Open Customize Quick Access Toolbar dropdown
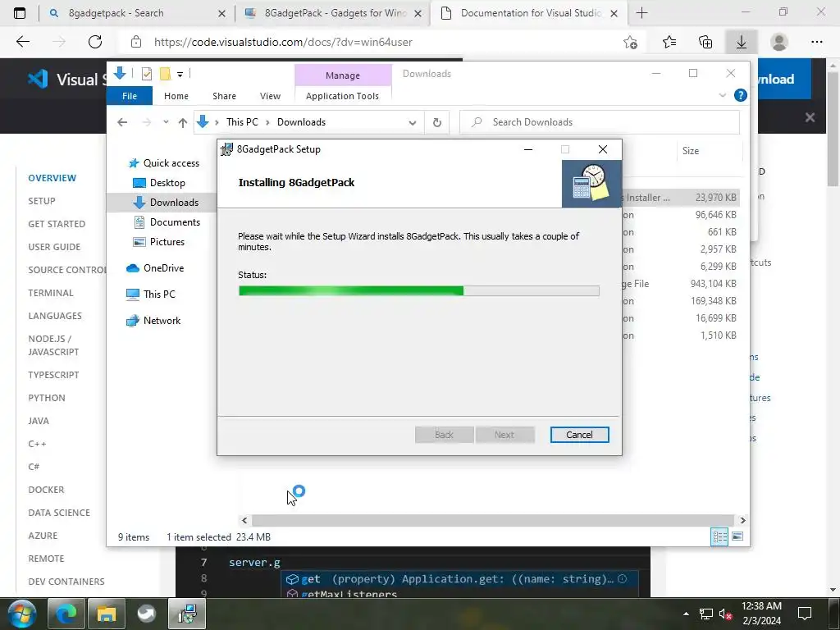Viewport: 840px width, 630px height. click(180, 75)
